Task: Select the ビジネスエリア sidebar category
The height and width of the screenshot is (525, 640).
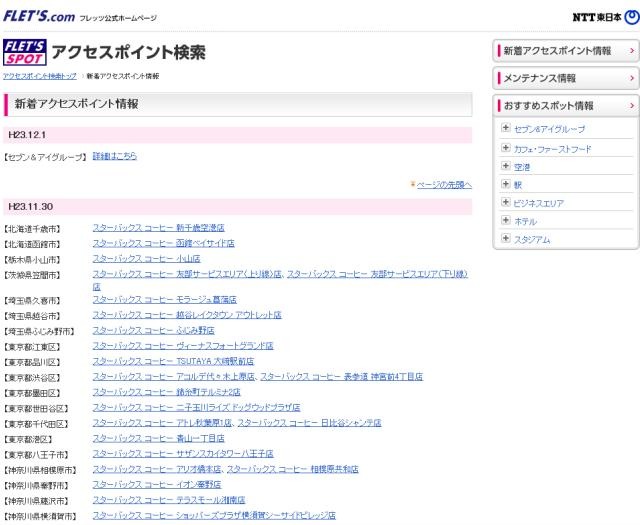Action: click(x=539, y=203)
